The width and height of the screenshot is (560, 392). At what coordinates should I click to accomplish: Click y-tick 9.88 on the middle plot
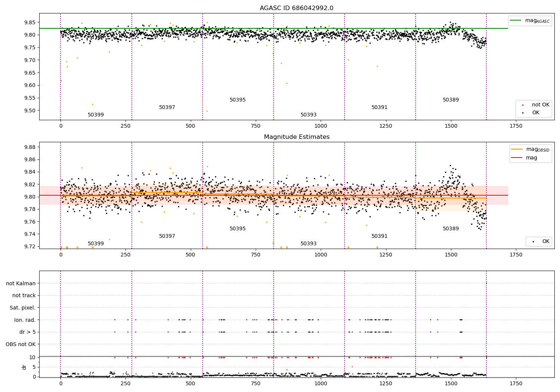click(x=29, y=147)
